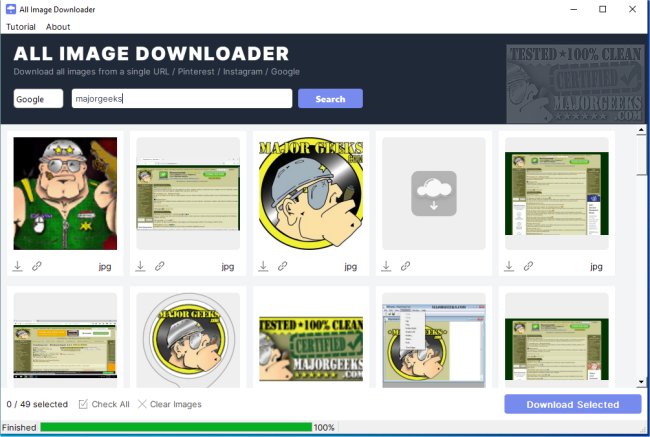Download the soldier cartoon image in first card
The width and height of the screenshot is (650, 437).
pos(17,266)
